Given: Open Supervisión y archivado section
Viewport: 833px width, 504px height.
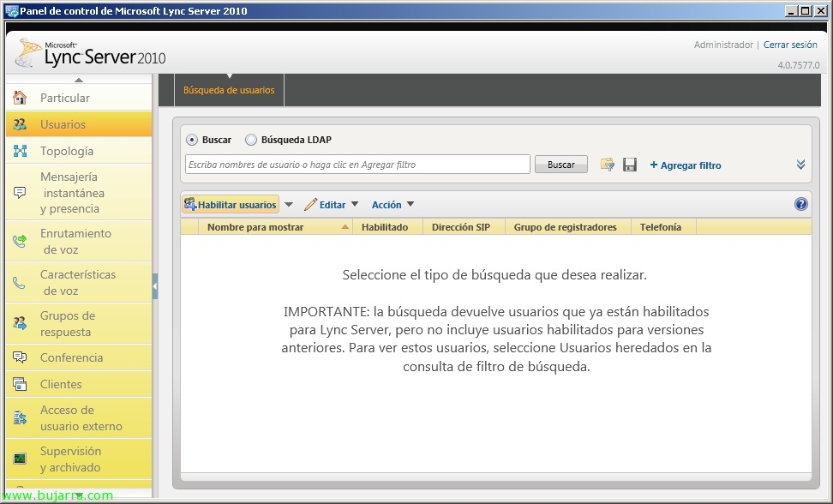Looking at the screenshot, I should pos(79,459).
